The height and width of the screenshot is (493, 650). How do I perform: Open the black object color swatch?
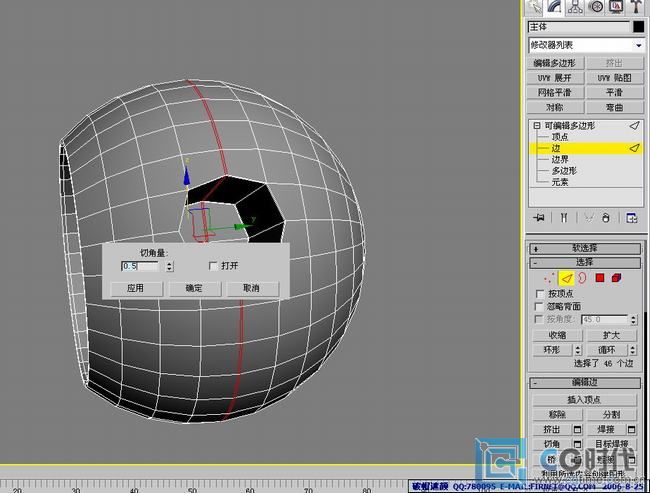[638, 27]
